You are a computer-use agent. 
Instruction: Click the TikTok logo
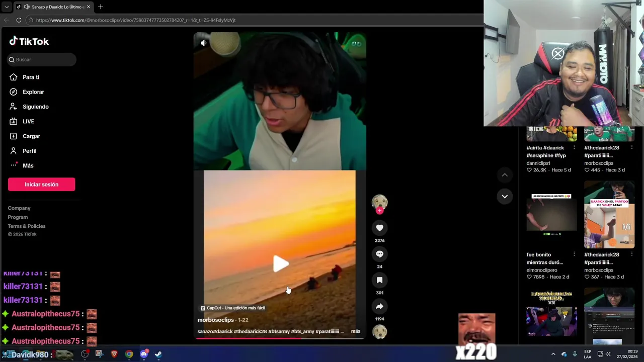(29, 41)
